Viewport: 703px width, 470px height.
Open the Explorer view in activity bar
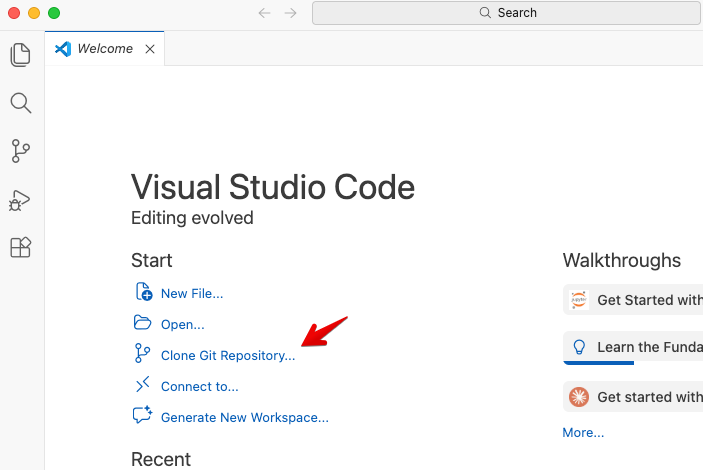pyautogui.click(x=21, y=55)
